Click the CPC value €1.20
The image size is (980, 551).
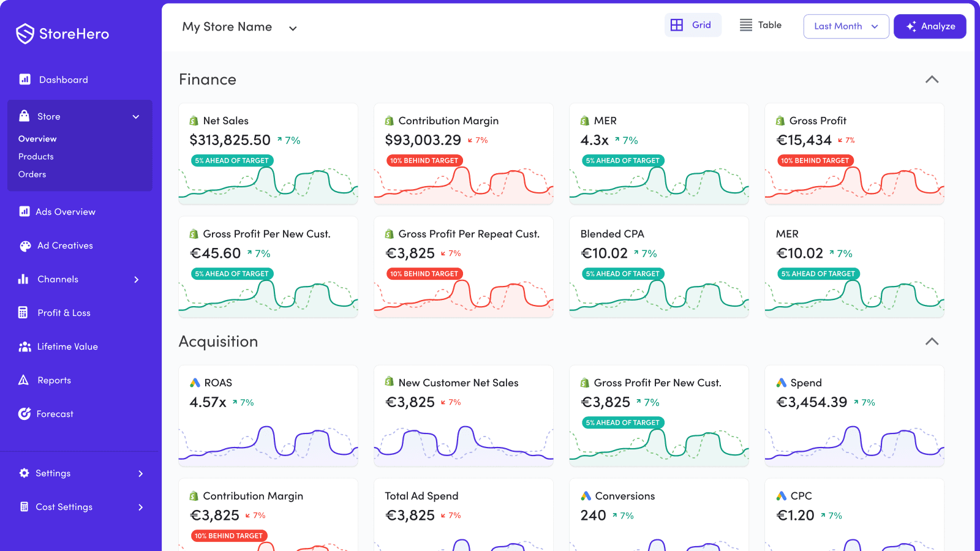[x=796, y=515]
